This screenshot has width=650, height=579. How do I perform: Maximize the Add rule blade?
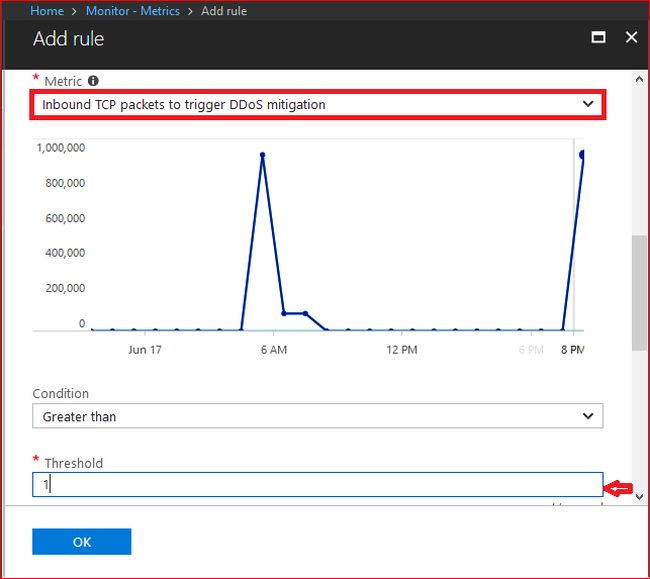click(x=598, y=37)
